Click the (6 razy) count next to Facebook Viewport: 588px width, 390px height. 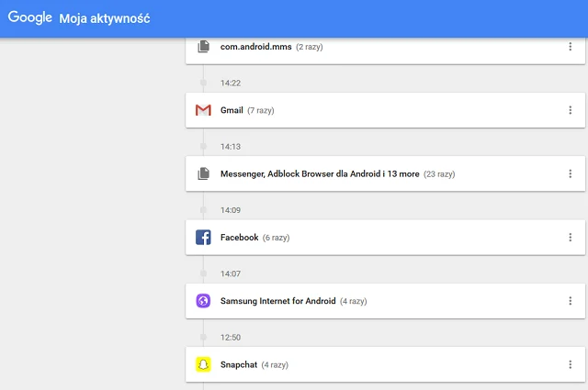click(x=276, y=238)
